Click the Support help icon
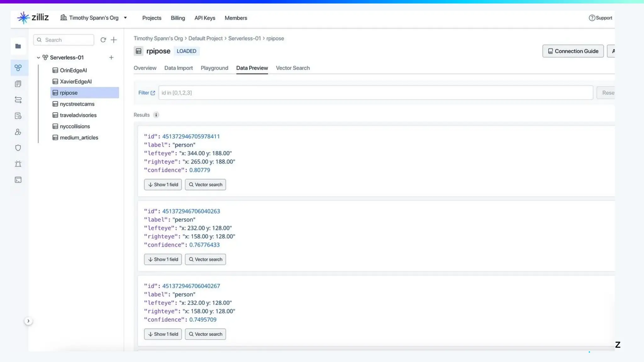The width and height of the screenshot is (644, 362). (x=592, y=18)
